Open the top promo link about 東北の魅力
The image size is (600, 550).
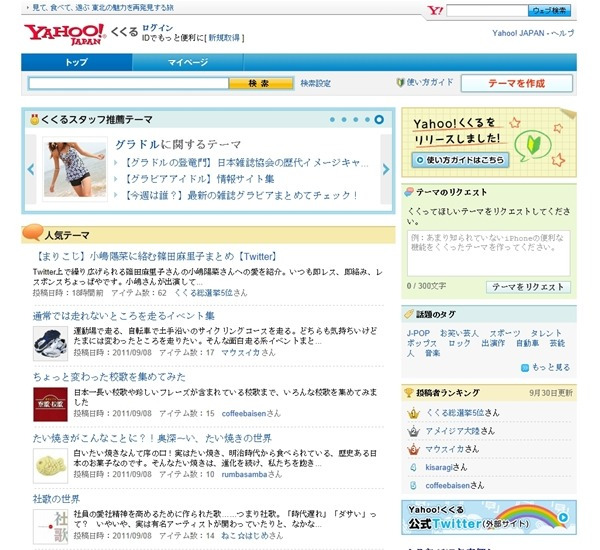coord(103,7)
